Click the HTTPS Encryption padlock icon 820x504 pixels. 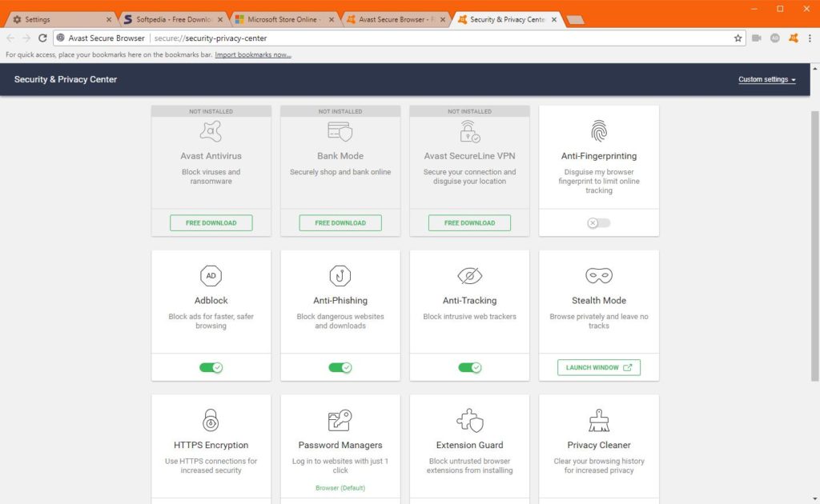[x=211, y=420]
